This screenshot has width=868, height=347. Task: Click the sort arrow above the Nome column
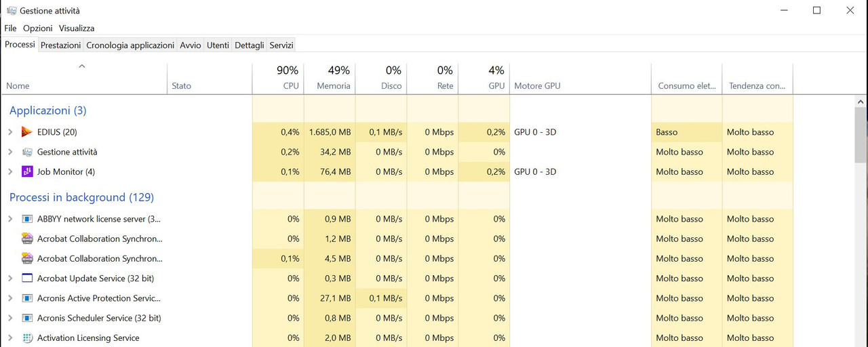pos(82,66)
